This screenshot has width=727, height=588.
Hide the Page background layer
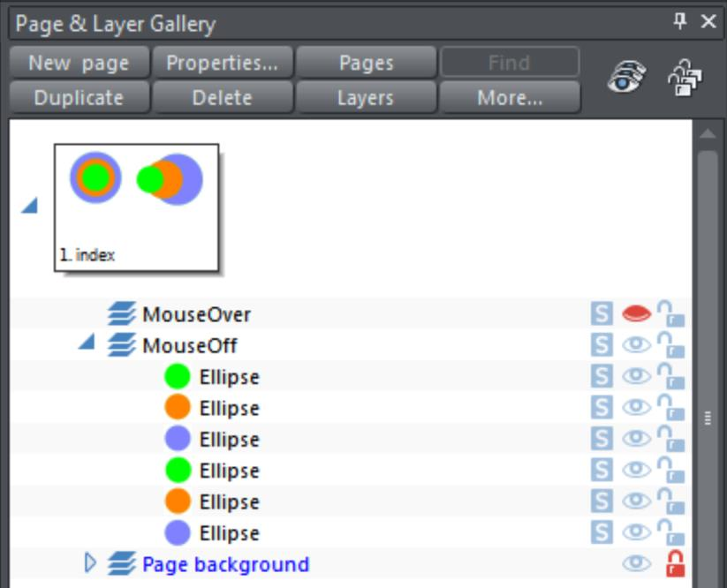pyautogui.click(x=636, y=563)
